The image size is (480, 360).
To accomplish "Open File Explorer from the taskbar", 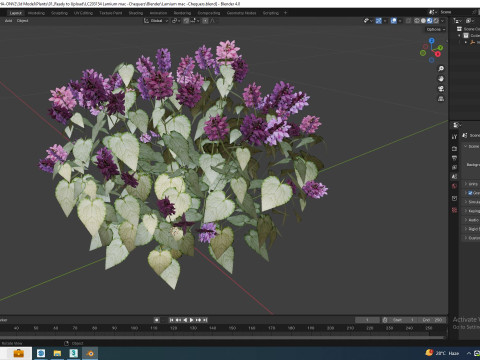I will 57,353.
